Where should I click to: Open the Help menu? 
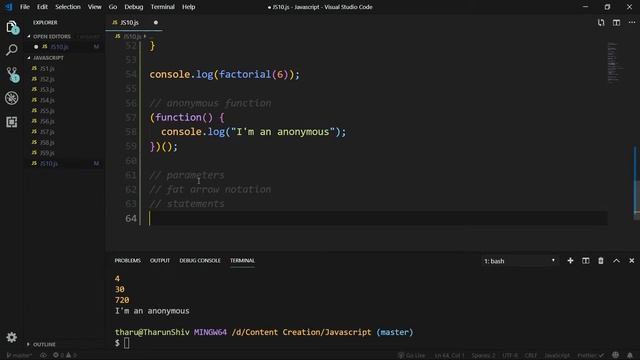(188, 7)
